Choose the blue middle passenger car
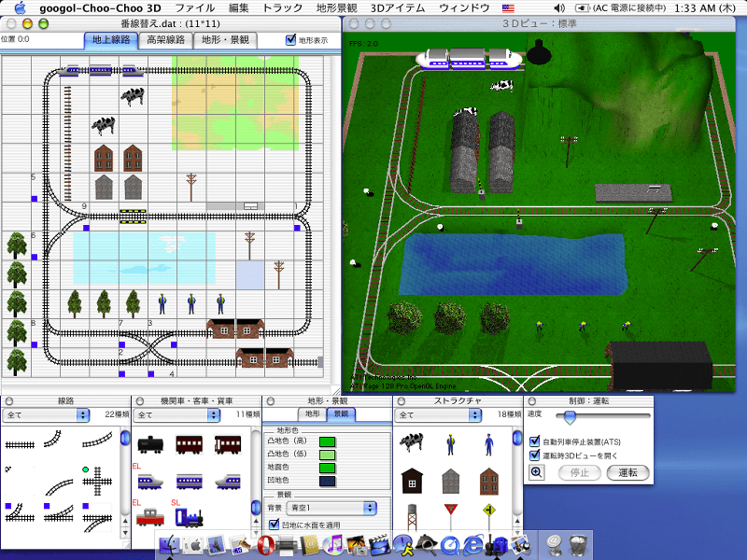The width and height of the screenshot is (747, 560). pyautogui.click(x=190, y=482)
